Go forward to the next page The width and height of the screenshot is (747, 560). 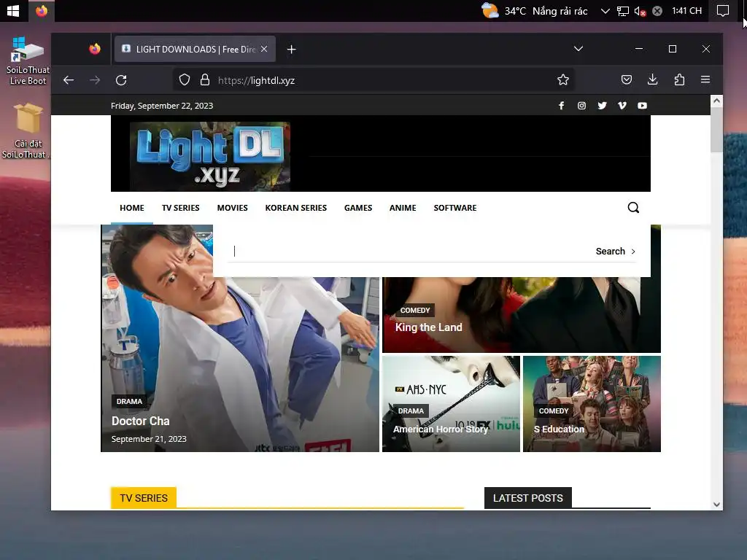click(x=95, y=80)
